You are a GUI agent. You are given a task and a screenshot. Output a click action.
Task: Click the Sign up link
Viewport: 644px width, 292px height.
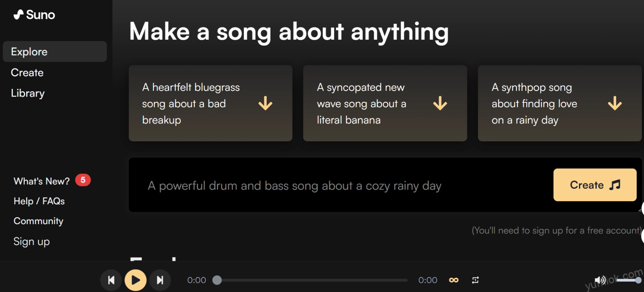pyautogui.click(x=32, y=242)
